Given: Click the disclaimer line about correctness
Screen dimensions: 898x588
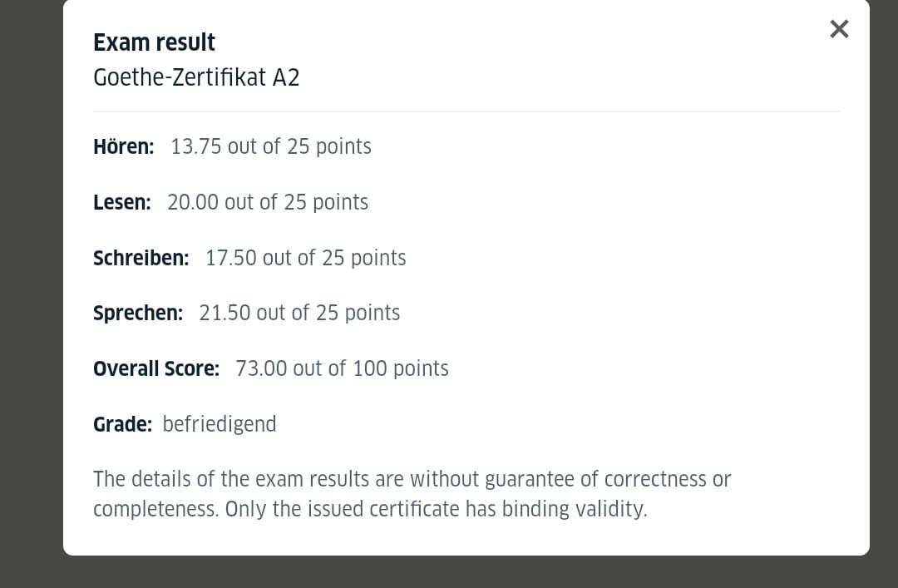Looking at the screenshot, I should point(412,479).
